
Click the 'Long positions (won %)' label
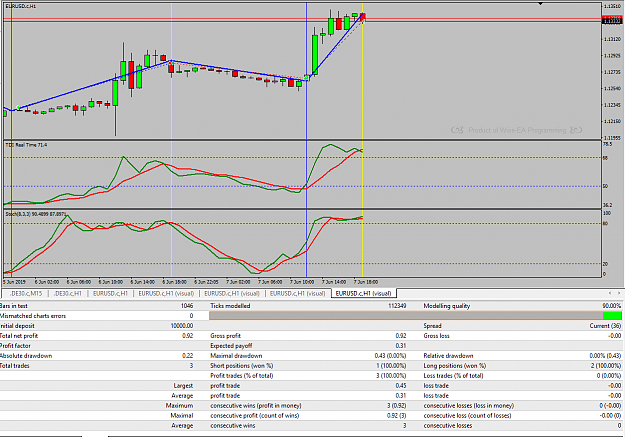(455, 366)
